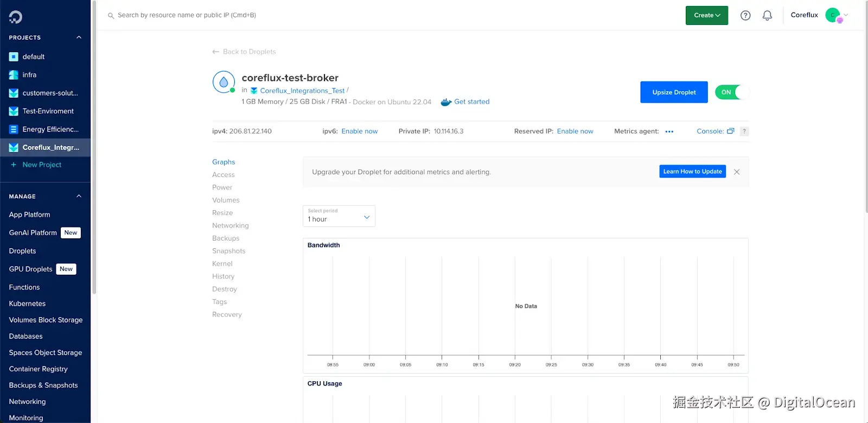
Task: Open the Tags tab
Action: point(220,302)
